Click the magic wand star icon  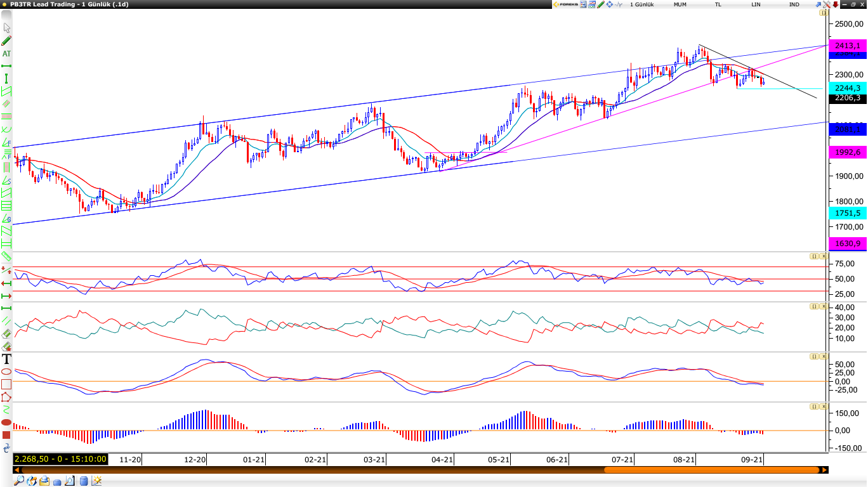coord(96,481)
